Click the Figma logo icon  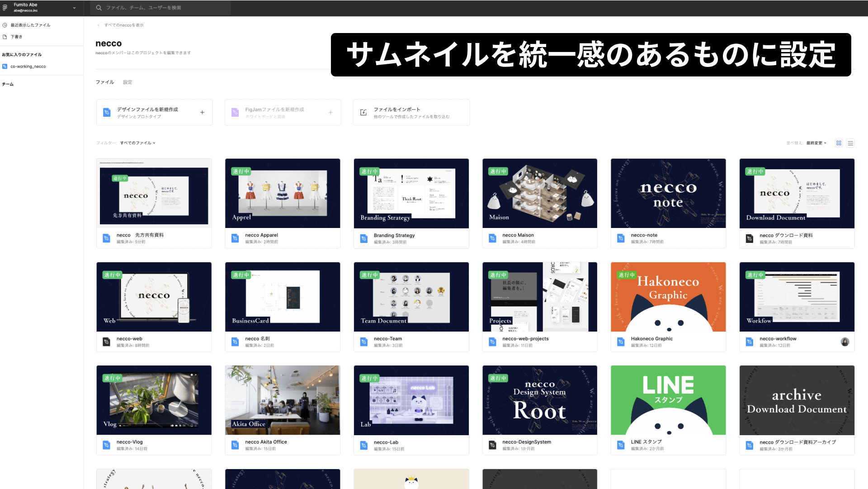tap(5, 8)
